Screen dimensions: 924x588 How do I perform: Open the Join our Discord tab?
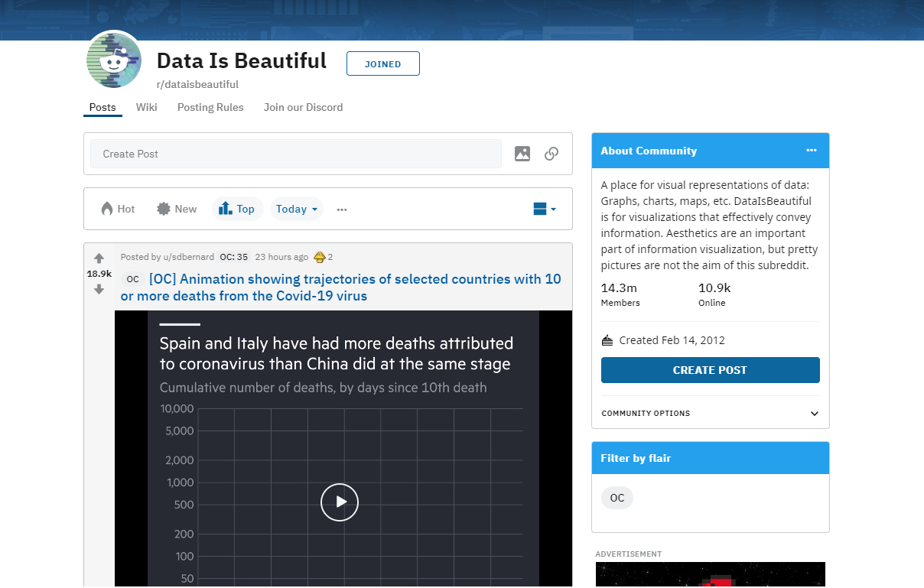[303, 107]
